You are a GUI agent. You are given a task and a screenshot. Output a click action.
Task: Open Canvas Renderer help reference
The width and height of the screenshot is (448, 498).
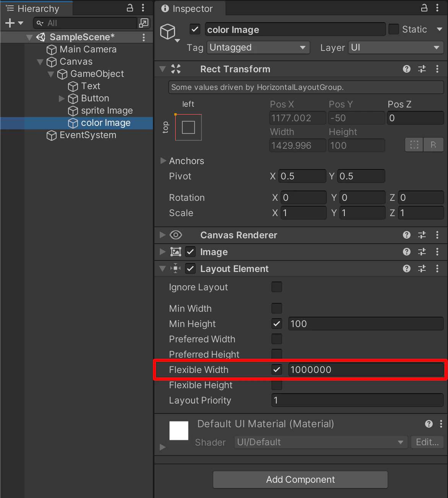coord(407,235)
